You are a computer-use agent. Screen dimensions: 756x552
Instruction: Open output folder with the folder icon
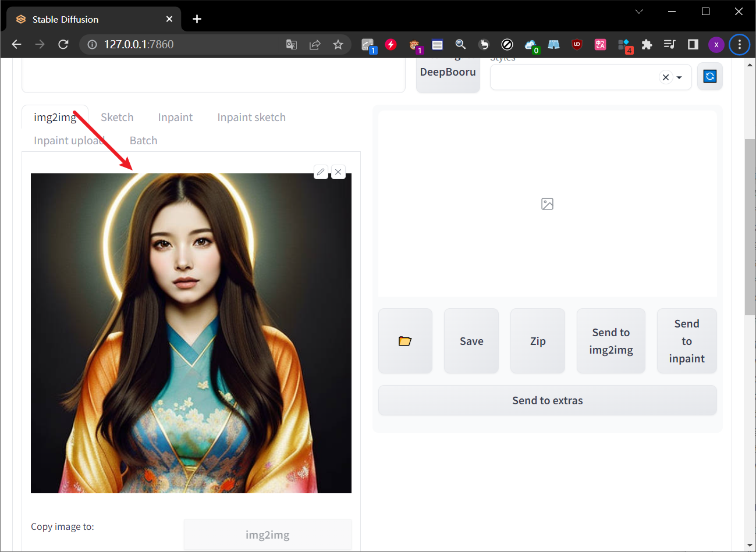[405, 341]
